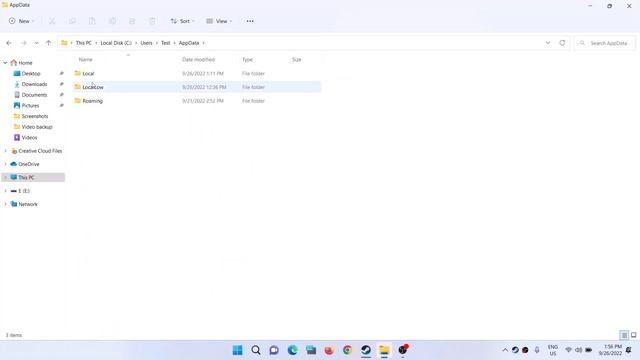Go forward with the right arrow
The image size is (640, 360).
(24, 43)
